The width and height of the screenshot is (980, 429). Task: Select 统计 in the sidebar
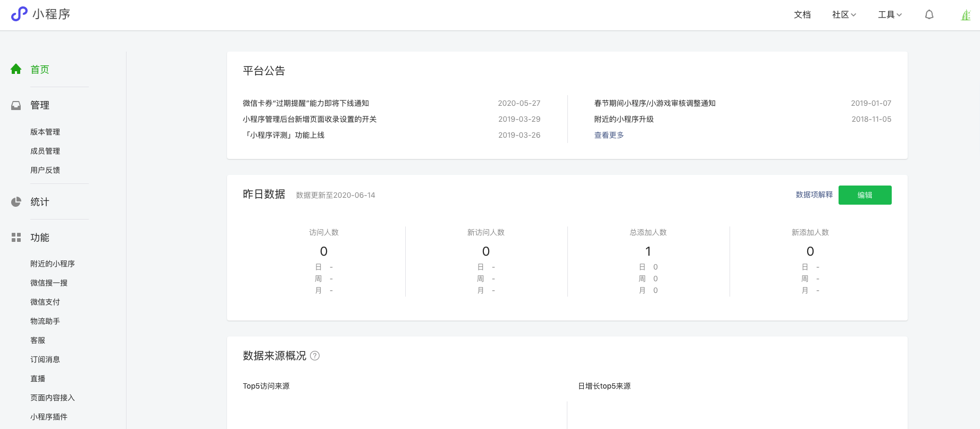tap(40, 202)
